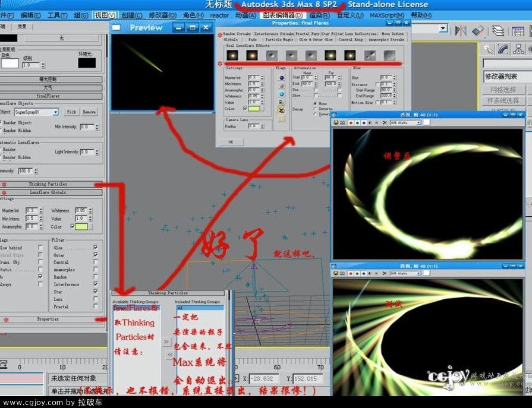Toggle green channel in upper render window
Image resolution: width=532 pixels, height=408 pixels.
357,123
